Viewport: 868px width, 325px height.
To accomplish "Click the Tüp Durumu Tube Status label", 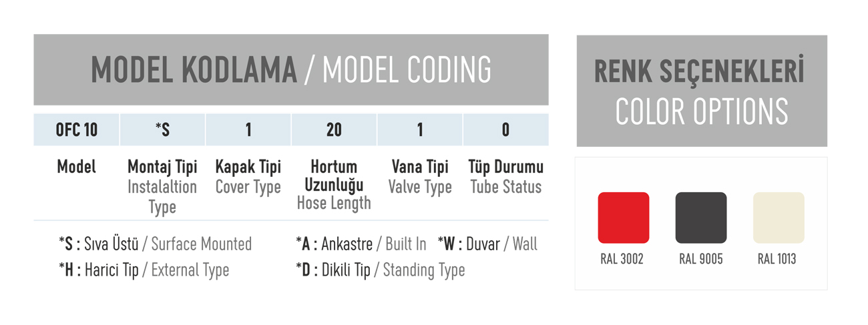I will [505, 177].
